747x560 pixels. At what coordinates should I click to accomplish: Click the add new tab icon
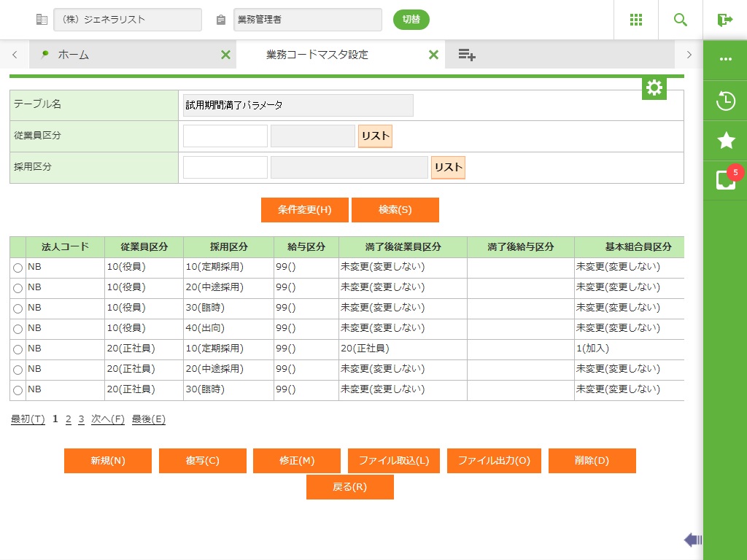pyautogui.click(x=467, y=55)
